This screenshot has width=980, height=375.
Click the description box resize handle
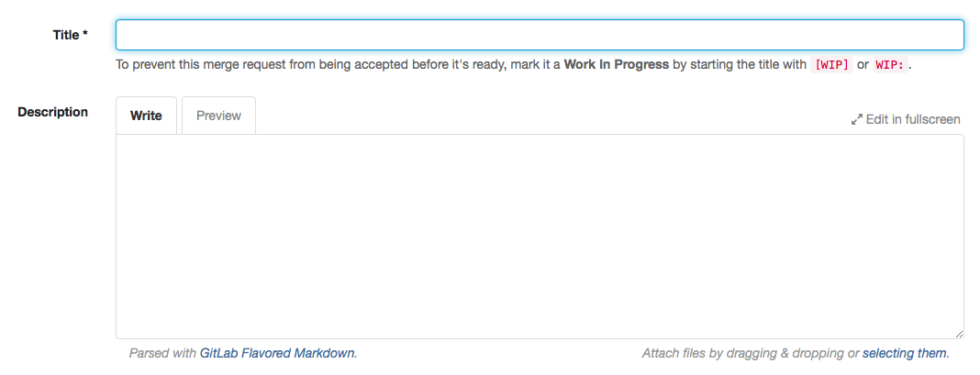tap(959, 335)
